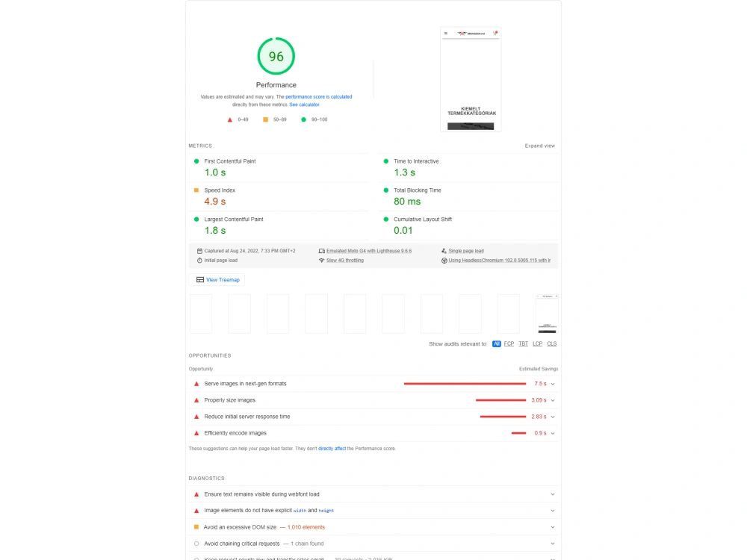Click red triangle beside Efficiently encode images

tap(196, 433)
